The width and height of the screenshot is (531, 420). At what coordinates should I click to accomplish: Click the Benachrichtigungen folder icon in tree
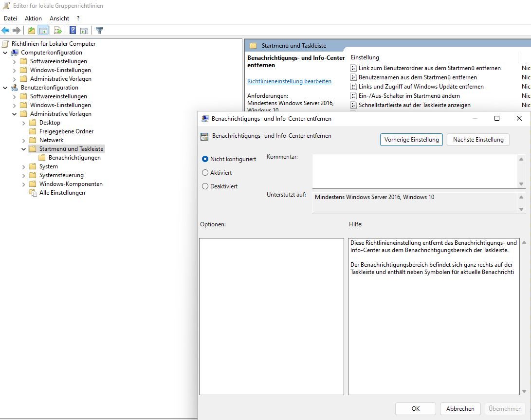click(42, 158)
